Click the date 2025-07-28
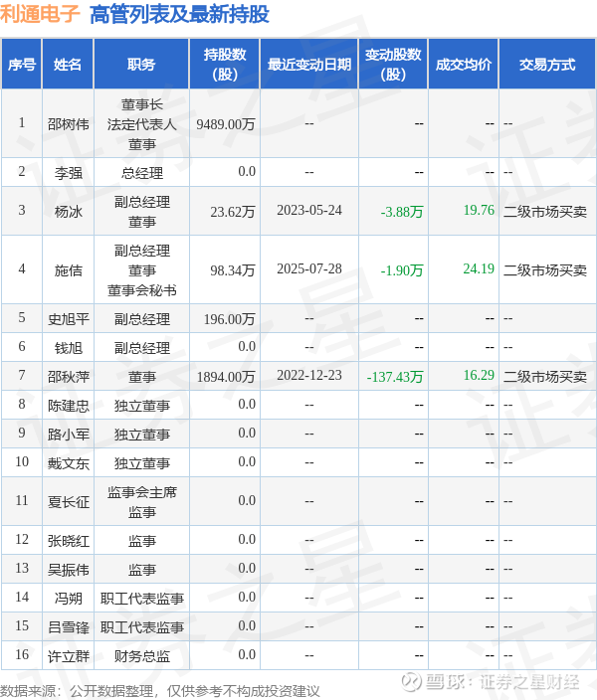597x700 pixels. click(309, 268)
